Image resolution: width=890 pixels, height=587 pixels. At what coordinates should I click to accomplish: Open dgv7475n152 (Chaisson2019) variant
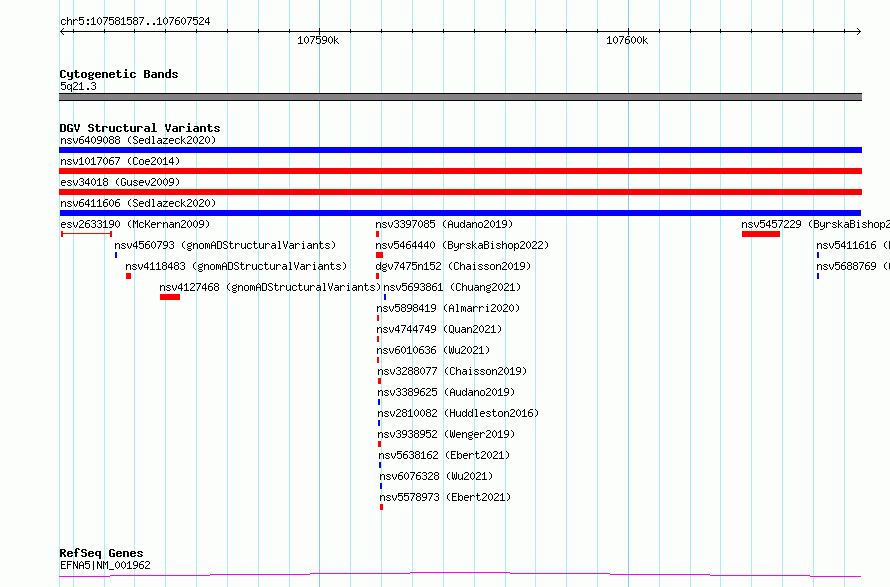(453, 266)
